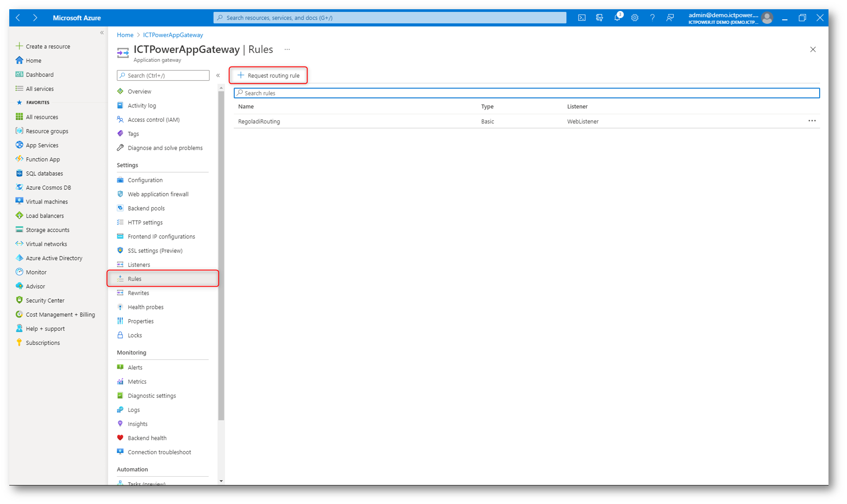Open Cloud Shell from the top bar
The image size is (847, 504).
click(x=582, y=18)
